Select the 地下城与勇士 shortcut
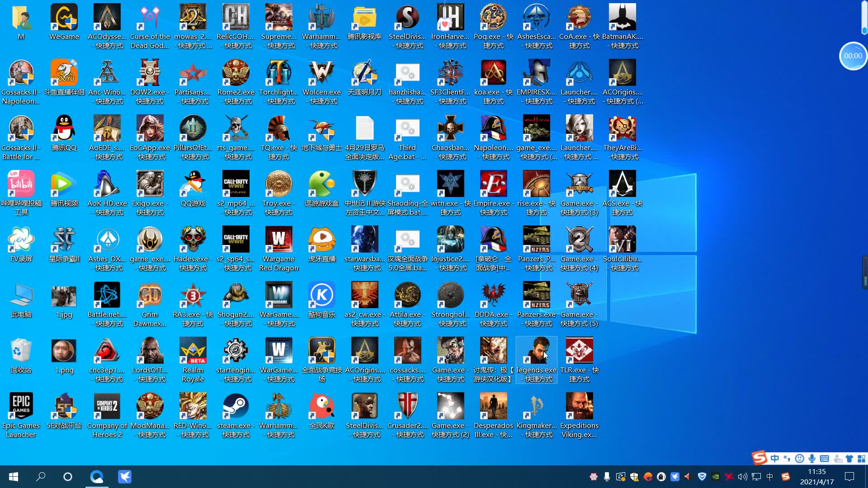Image resolution: width=868 pixels, height=488 pixels. click(321, 133)
